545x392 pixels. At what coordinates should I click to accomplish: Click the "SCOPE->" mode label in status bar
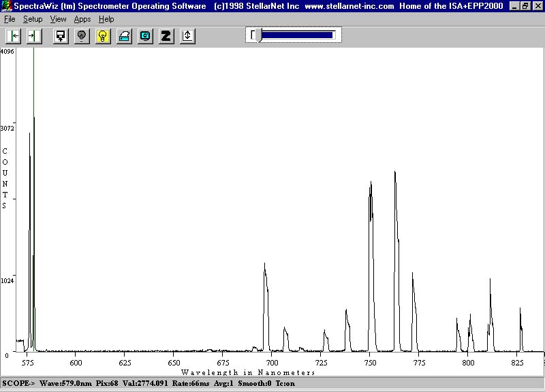[x=19, y=383]
